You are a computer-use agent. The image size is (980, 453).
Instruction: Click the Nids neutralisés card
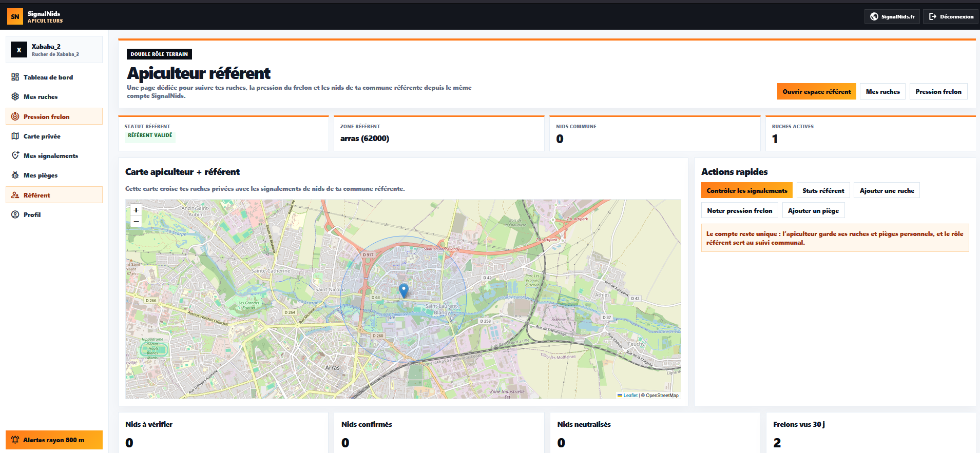coord(655,432)
